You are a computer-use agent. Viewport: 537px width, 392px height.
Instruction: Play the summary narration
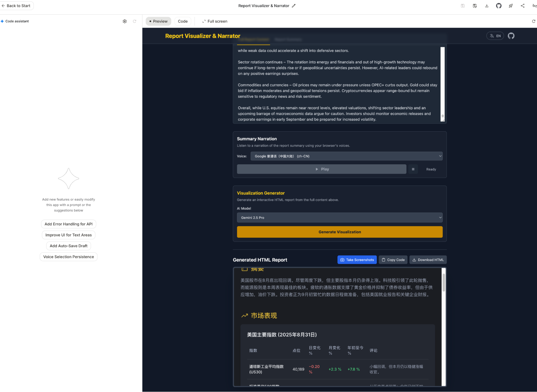coord(322,169)
